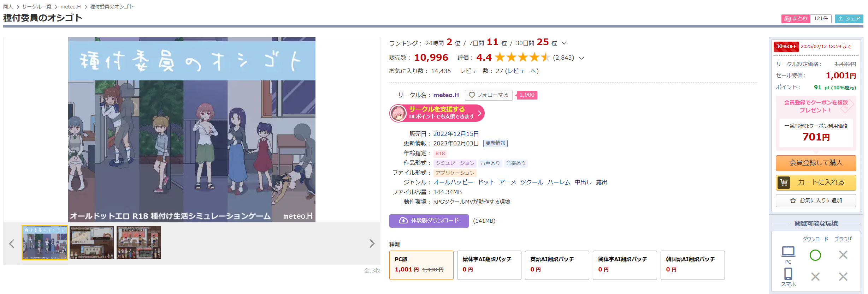Expand the ranking details chevron
The height and width of the screenshot is (294, 868).
(x=564, y=43)
